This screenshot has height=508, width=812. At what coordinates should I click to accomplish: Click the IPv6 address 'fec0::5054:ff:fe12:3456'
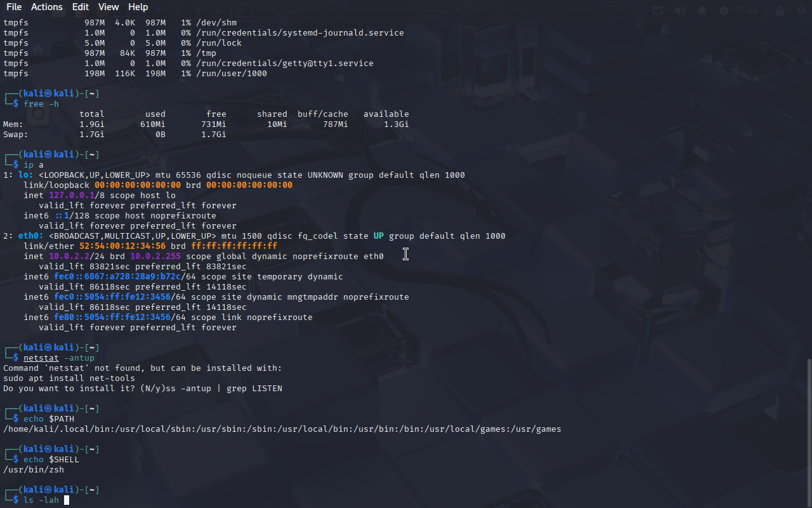click(x=112, y=297)
